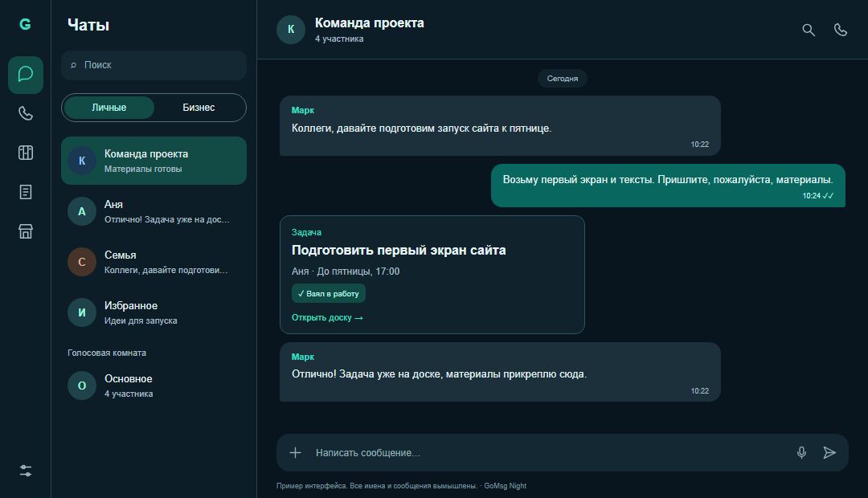Screen dimensions: 868x498
Task: Join the Основное voice room
Action: pyautogui.click(x=154, y=386)
